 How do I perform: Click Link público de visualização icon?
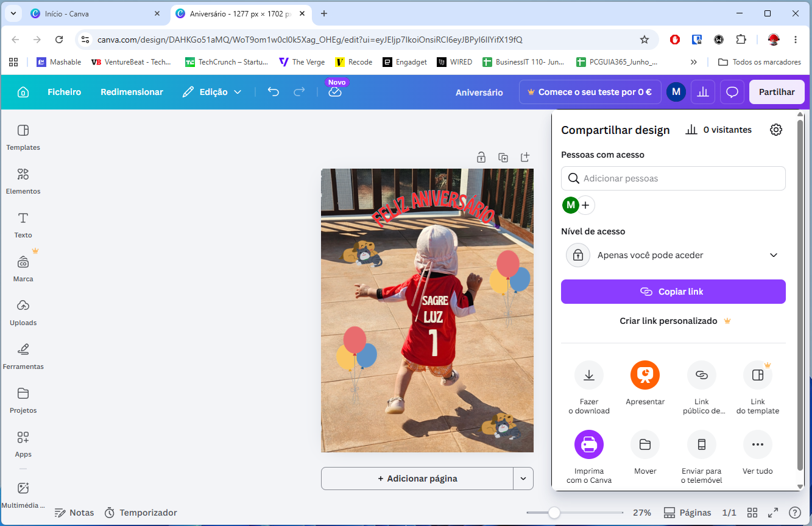[x=702, y=375]
